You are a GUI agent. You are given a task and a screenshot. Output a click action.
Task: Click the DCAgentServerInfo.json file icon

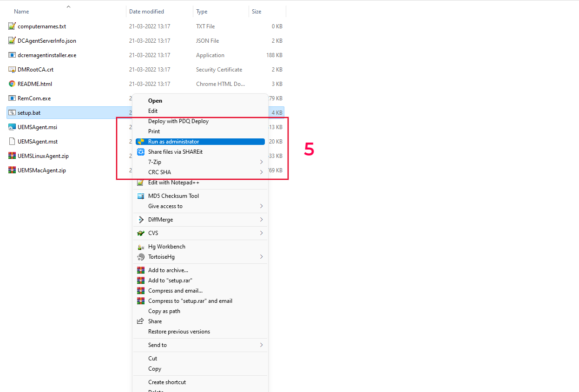click(12, 41)
